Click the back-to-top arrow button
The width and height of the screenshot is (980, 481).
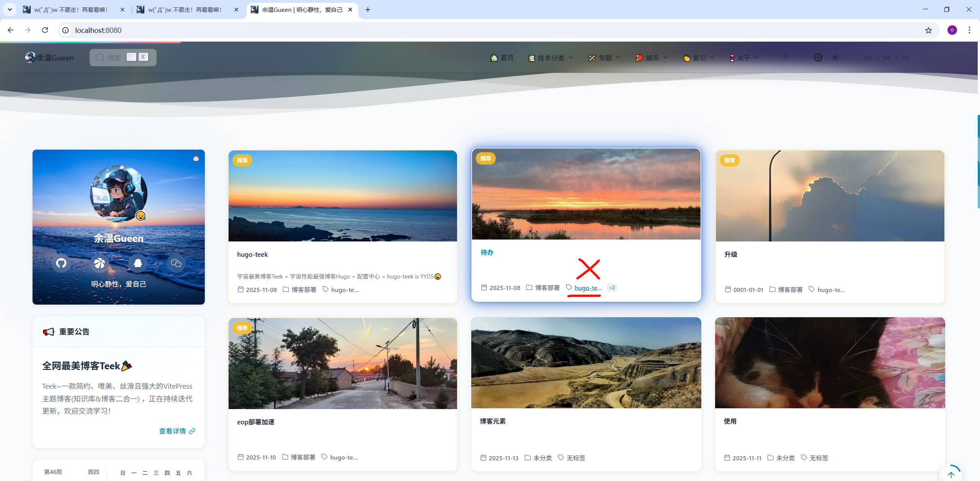(x=951, y=474)
